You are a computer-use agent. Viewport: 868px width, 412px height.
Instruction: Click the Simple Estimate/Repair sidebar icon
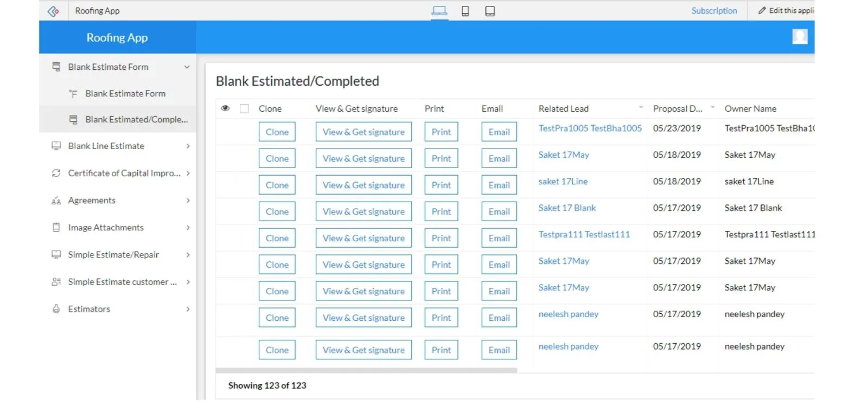tap(56, 255)
